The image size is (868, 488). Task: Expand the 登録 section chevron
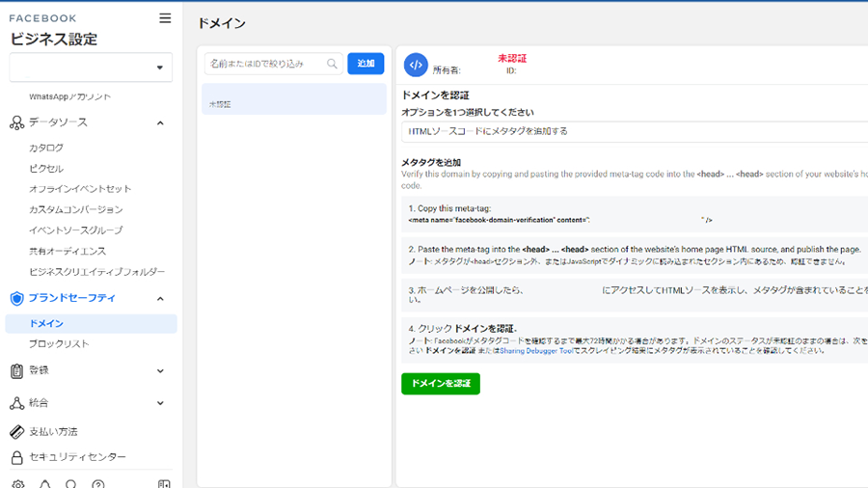click(x=160, y=371)
